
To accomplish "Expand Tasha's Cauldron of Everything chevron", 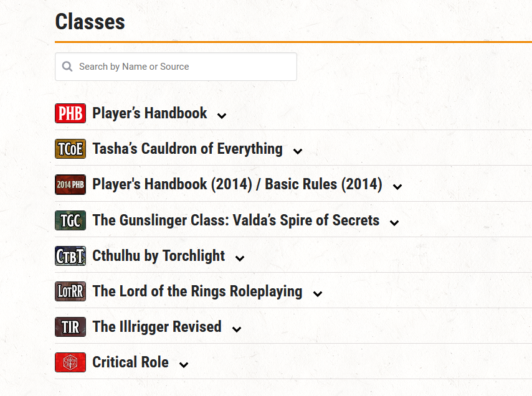I will (298, 151).
